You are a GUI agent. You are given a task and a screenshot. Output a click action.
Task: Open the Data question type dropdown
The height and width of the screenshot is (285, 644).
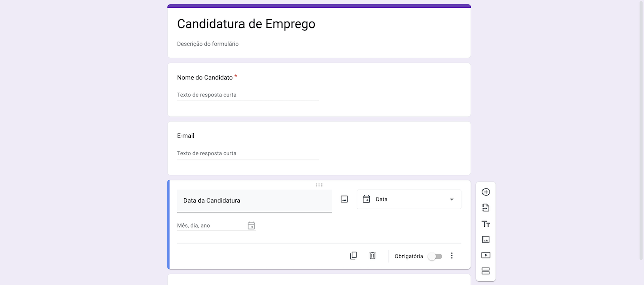409,199
